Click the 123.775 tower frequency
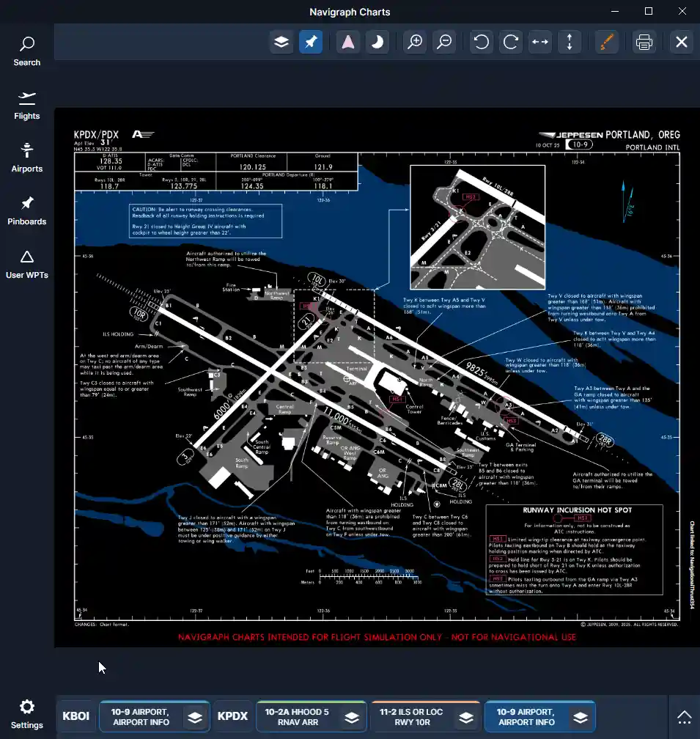The image size is (700, 739). [x=184, y=186]
